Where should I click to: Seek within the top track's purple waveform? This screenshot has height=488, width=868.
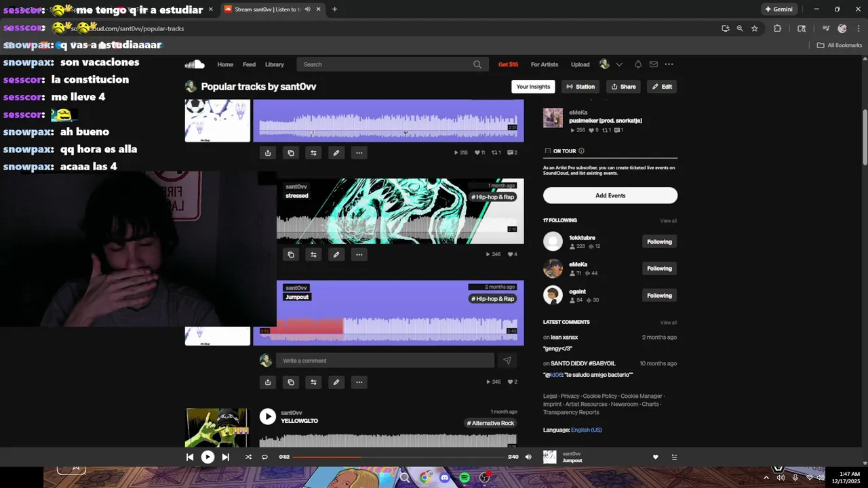coord(388,126)
